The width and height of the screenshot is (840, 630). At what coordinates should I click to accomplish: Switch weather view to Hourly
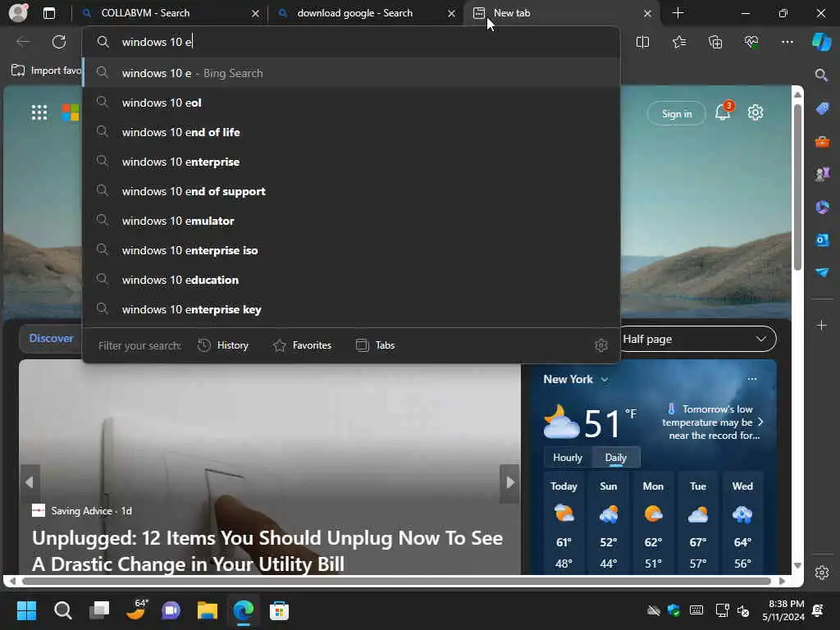point(568,458)
